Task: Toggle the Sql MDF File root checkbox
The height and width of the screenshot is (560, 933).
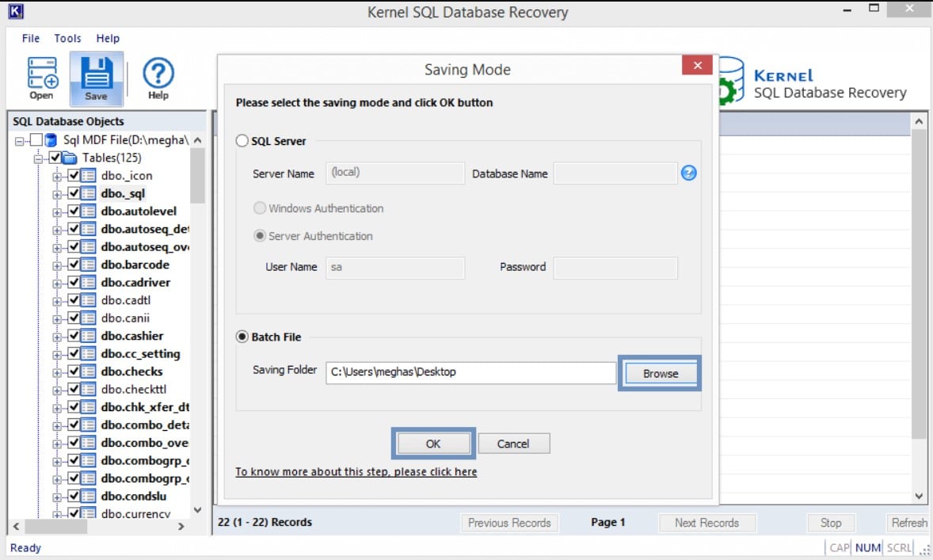Action: [x=36, y=140]
